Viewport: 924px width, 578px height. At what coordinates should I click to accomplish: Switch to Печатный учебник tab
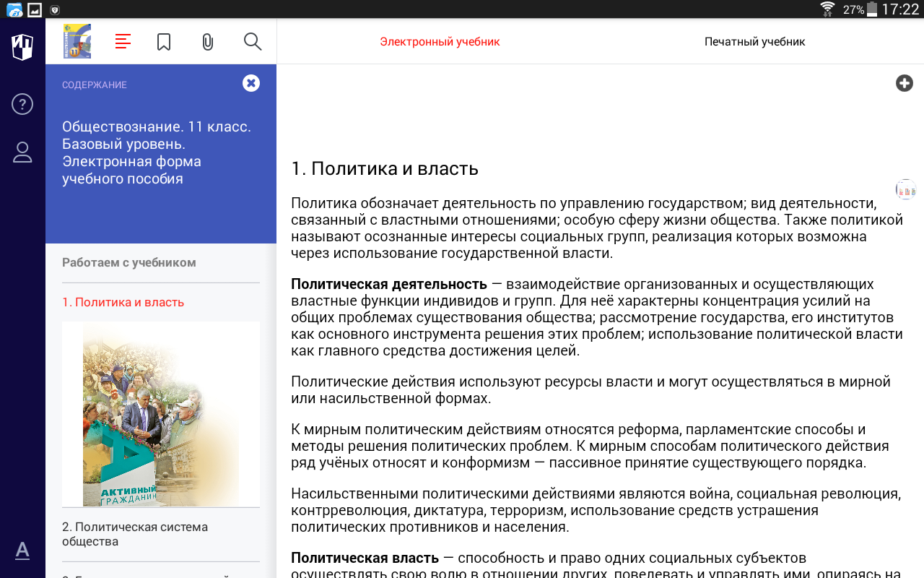754,42
